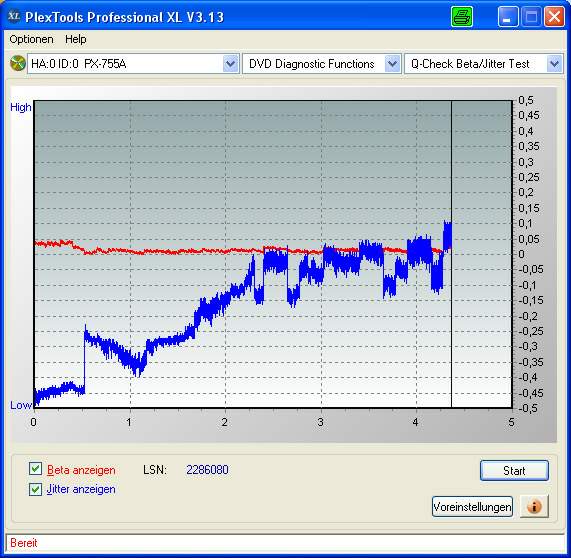Toggle the Beta anzeigen checkbox
This screenshot has height=558, width=571.
point(35,469)
